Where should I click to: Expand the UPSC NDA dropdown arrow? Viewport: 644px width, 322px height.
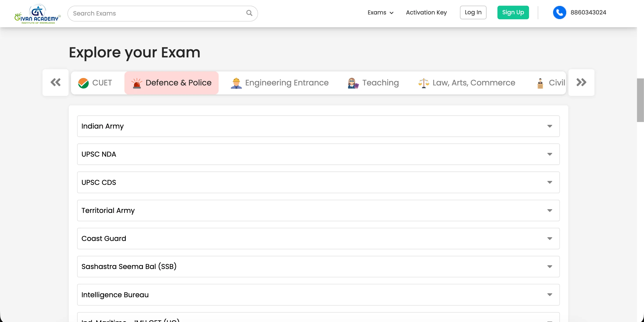[x=550, y=154]
